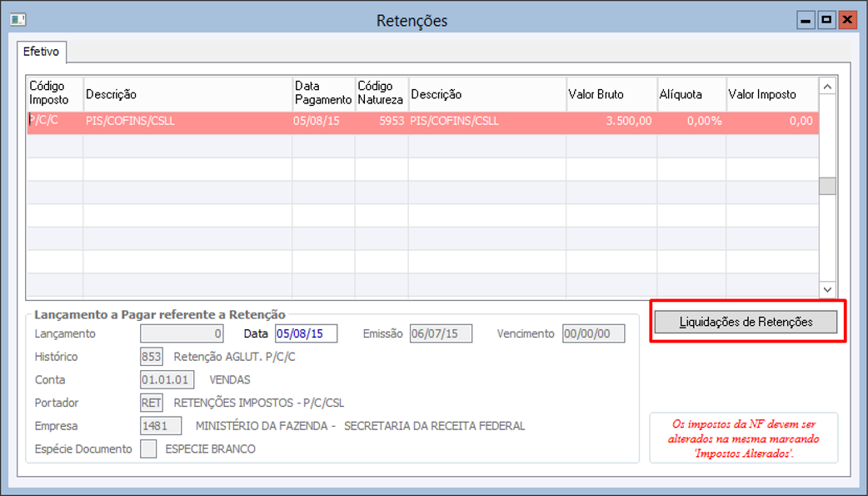Viewport: 868px width, 496px height.
Task: Click the Histórico code field 853
Action: (x=151, y=357)
